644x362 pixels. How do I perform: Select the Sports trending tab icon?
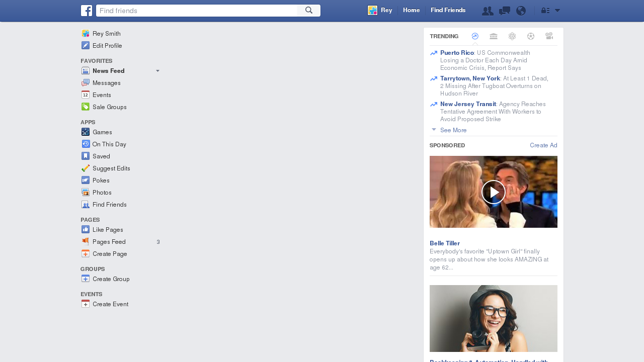click(531, 36)
